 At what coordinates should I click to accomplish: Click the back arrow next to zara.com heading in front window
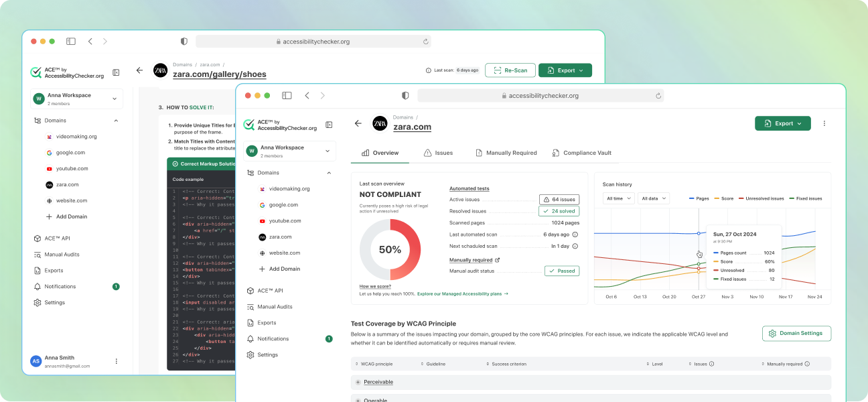pos(358,123)
